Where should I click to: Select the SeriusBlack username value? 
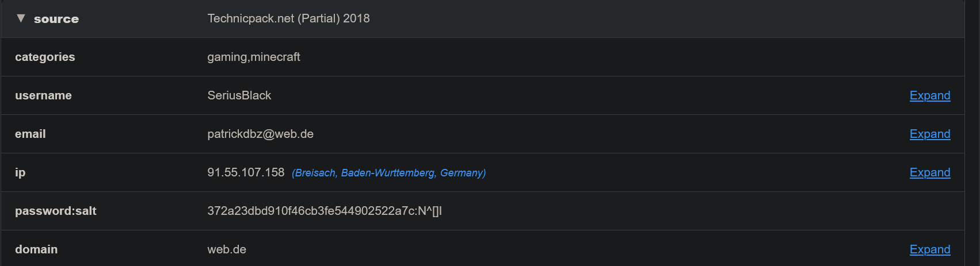239,95
